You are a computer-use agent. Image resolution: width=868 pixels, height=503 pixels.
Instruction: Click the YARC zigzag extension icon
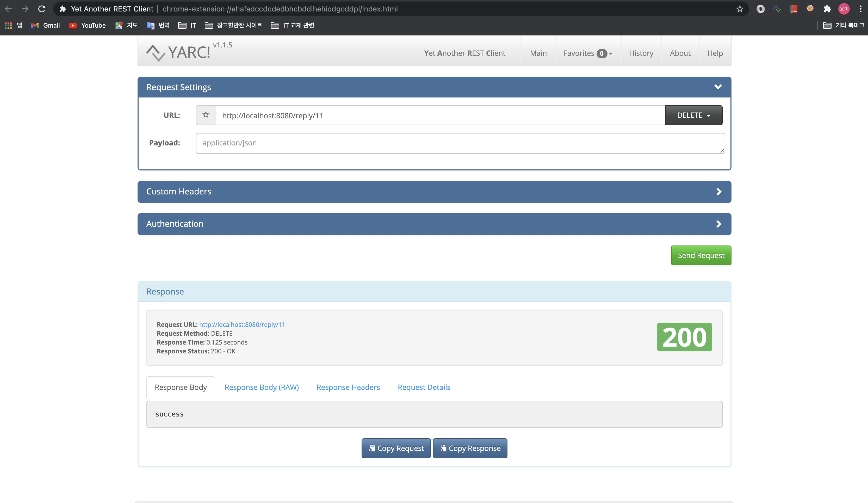pos(777,9)
